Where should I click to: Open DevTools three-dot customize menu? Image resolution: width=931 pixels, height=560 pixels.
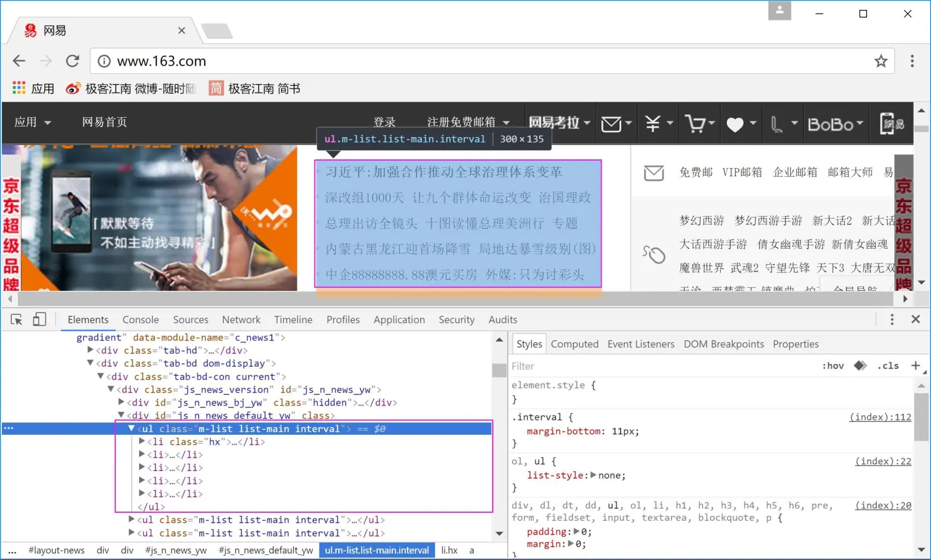[x=892, y=319]
